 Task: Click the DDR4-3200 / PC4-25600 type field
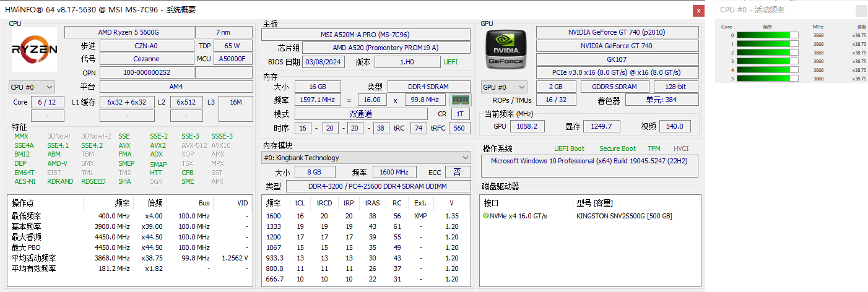point(378,186)
